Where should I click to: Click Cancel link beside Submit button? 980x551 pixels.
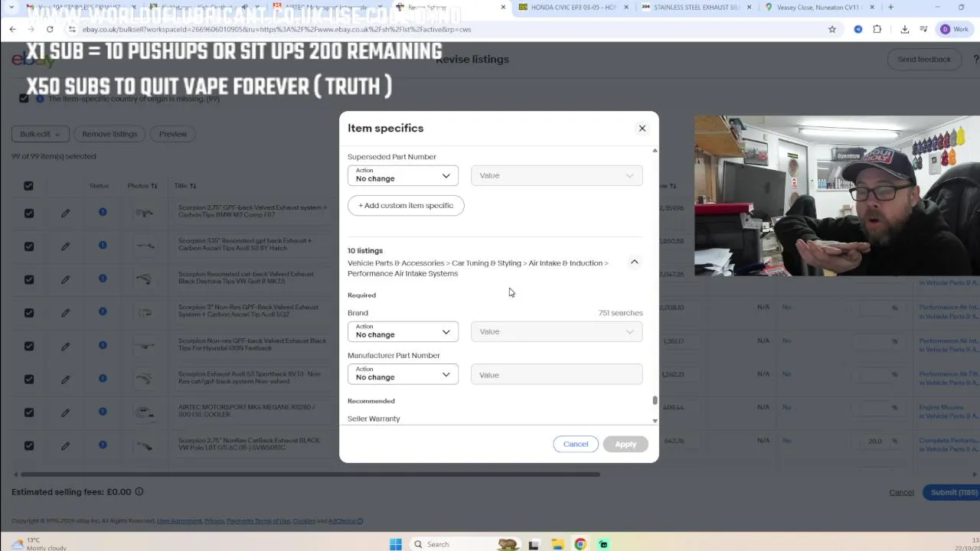pos(901,492)
